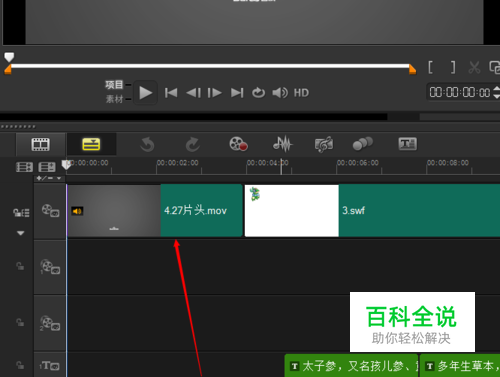Image resolution: width=500 pixels, height=377 pixels.
Task: Expand tracks with the down arrow
Action: point(21,233)
